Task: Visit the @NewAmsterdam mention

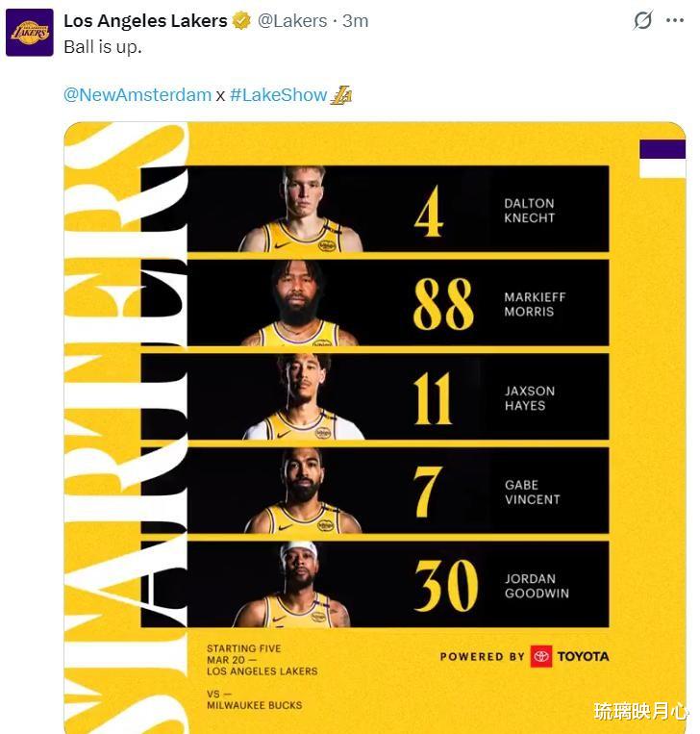Action: 137,94
